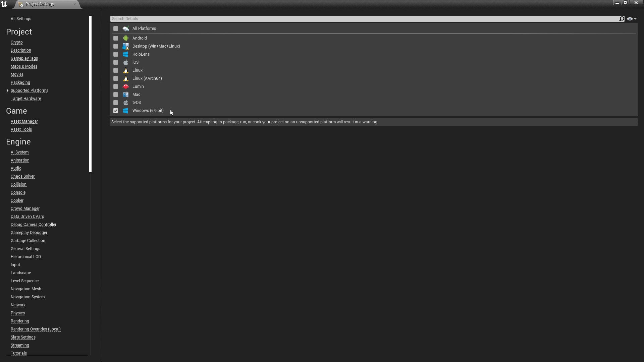644x362 pixels.
Task: Close the Project Settings tab
Action: coord(74,4)
